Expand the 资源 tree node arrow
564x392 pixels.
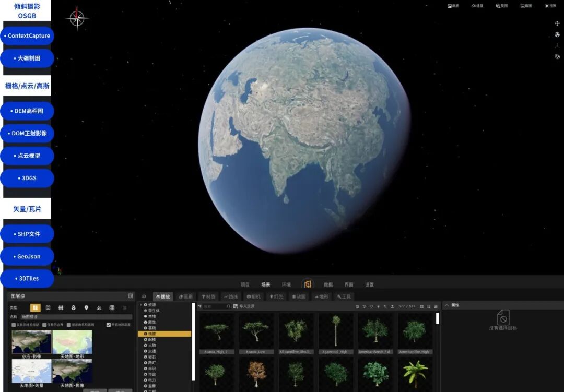point(141,305)
